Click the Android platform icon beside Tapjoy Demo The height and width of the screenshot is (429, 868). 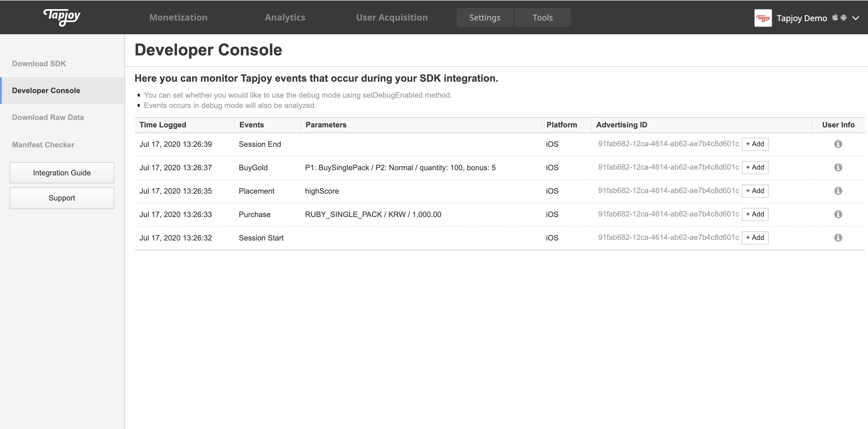tap(844, 17)
